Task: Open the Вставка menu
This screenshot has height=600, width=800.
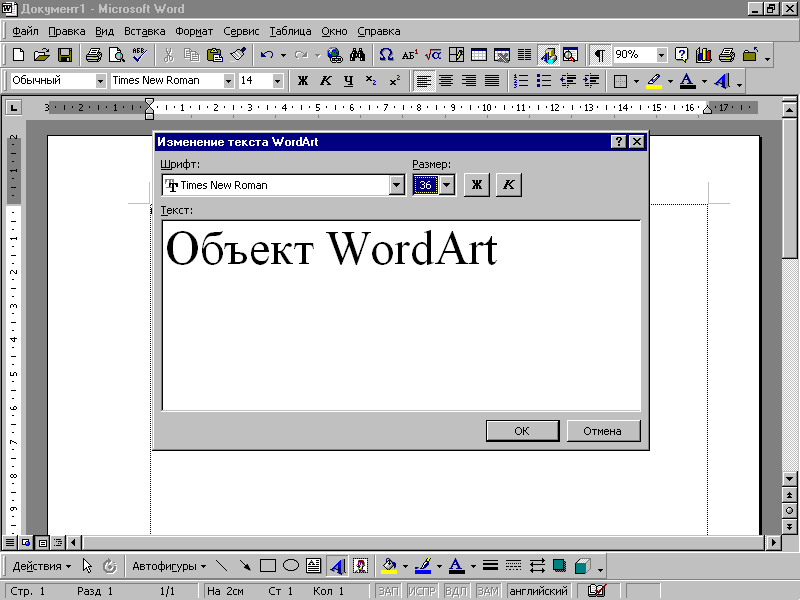Action: coord(144,31)
